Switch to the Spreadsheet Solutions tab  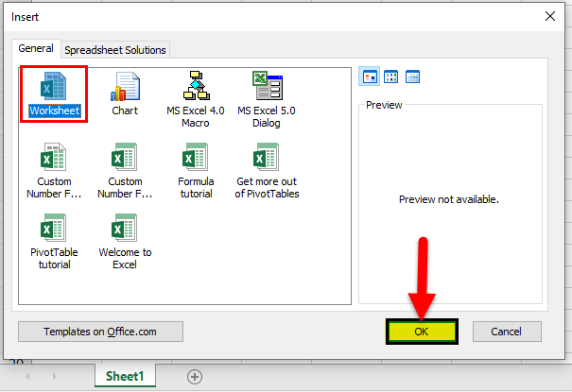(114, 49)
